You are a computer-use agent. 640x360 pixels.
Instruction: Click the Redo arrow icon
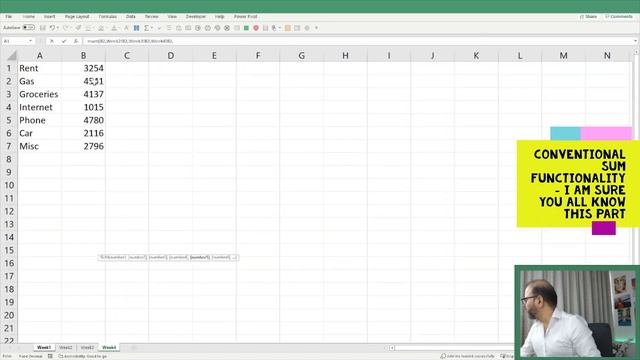[x=66, y=28]
